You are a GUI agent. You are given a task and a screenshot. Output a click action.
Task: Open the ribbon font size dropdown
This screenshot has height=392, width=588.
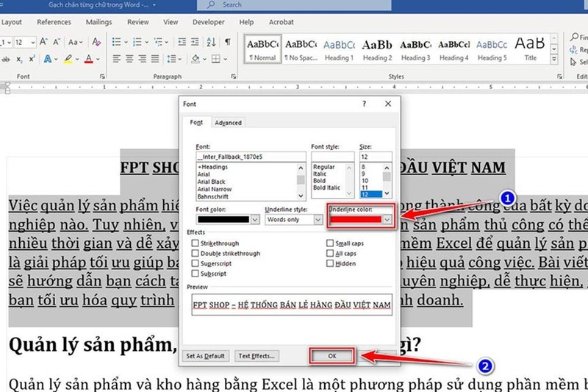33,42
